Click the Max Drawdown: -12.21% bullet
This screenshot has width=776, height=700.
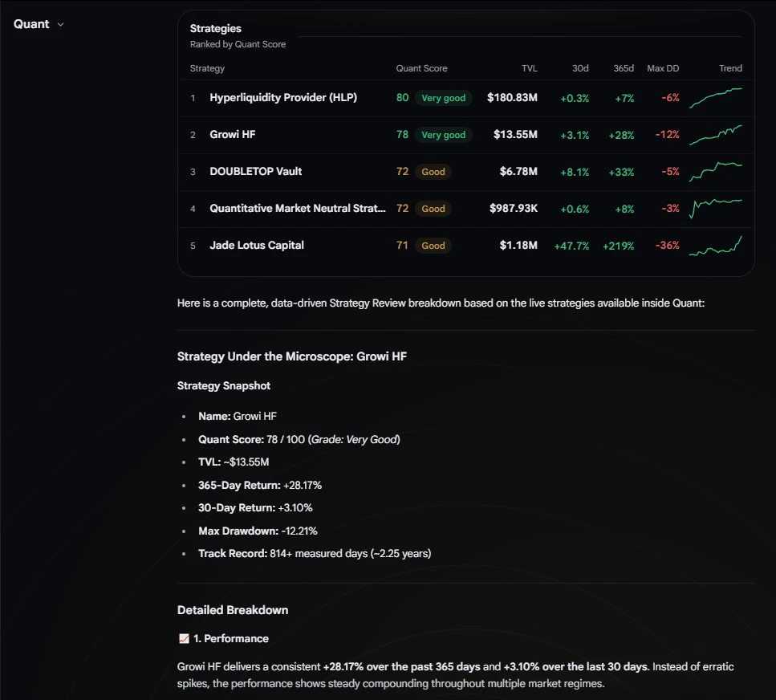258,531
